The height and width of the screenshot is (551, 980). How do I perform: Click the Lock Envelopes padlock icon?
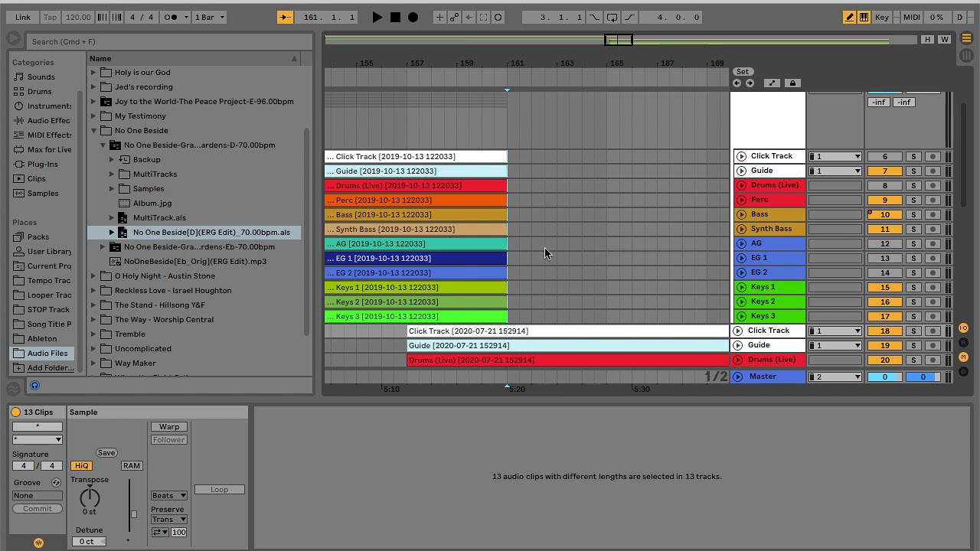(792, 83)
